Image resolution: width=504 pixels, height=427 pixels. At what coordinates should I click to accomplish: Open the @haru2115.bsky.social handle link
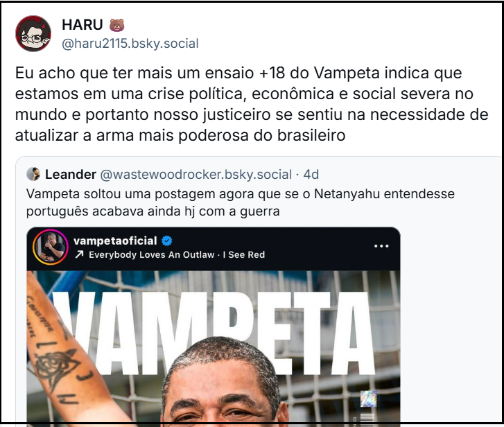pos(130,44)
